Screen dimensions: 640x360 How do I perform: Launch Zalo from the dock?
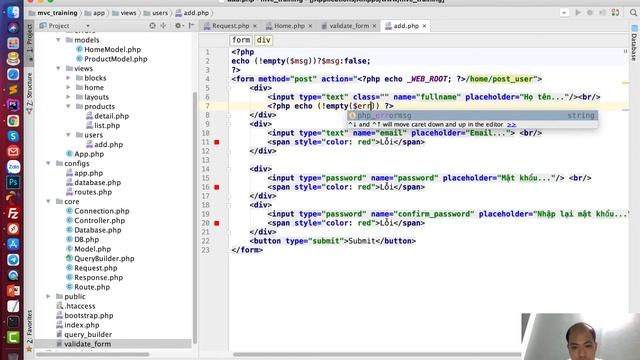13,167
